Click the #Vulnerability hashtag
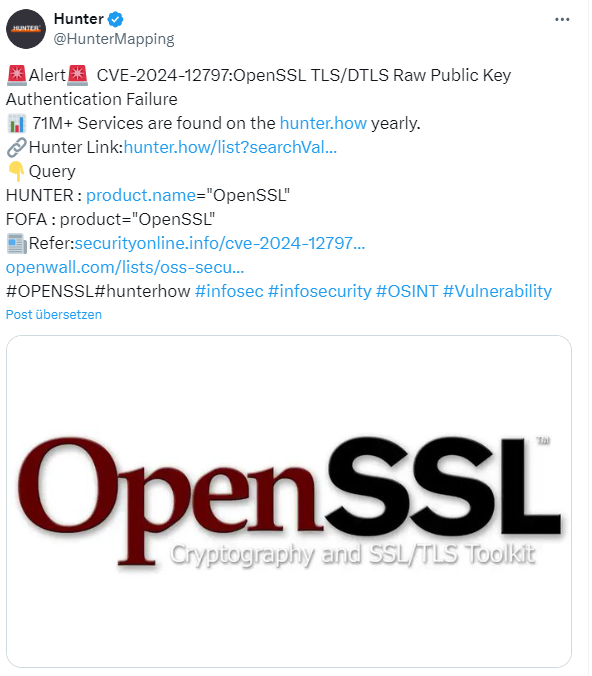The height and width of the screenshot is (676, 592). point(497,291)
